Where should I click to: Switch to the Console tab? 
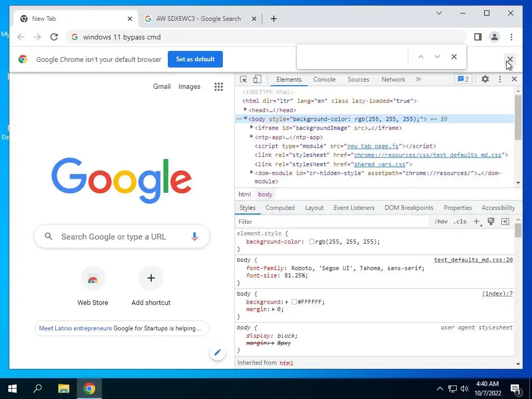[x=324, y=79]
